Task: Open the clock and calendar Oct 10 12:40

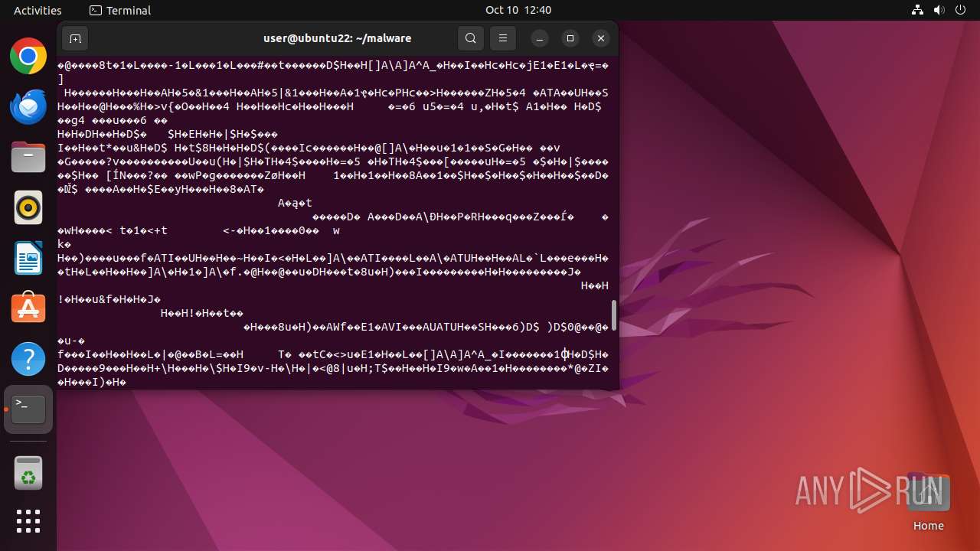Action: [518, 10]
